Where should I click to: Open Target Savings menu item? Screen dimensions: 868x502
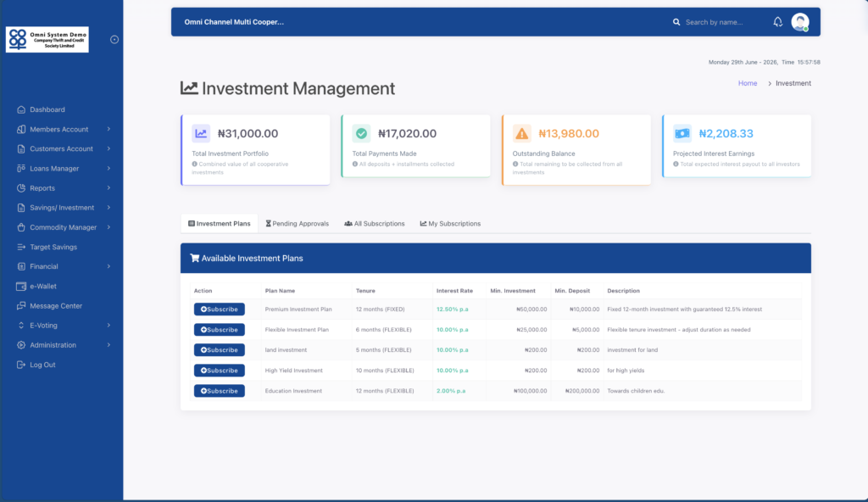[53, 247]
